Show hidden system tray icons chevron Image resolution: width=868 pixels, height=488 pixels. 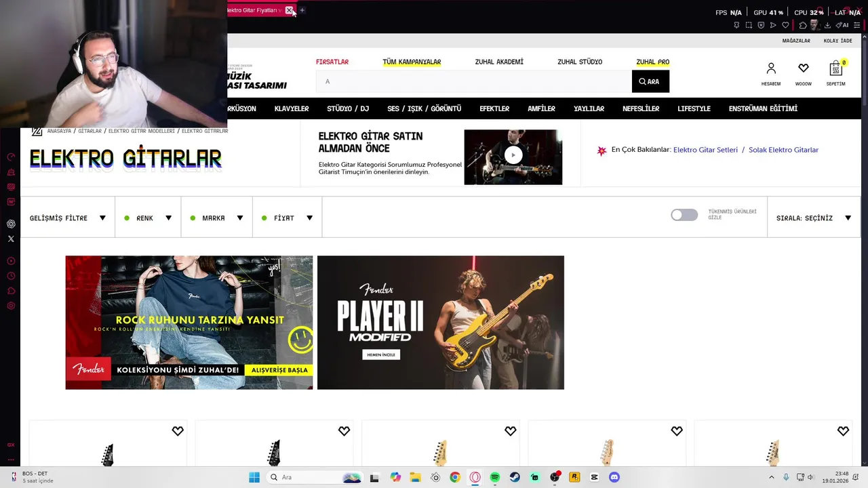[x=771, y=477]
